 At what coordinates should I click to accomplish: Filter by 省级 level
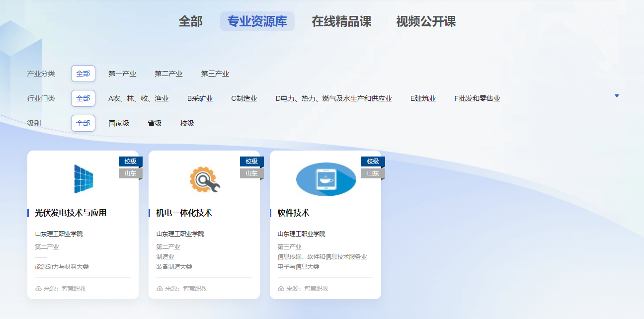(x=155, y=123)
